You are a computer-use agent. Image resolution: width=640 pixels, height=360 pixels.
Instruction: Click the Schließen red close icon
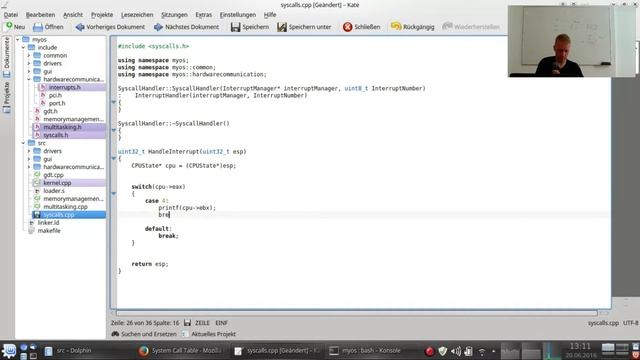coord(347,27)
